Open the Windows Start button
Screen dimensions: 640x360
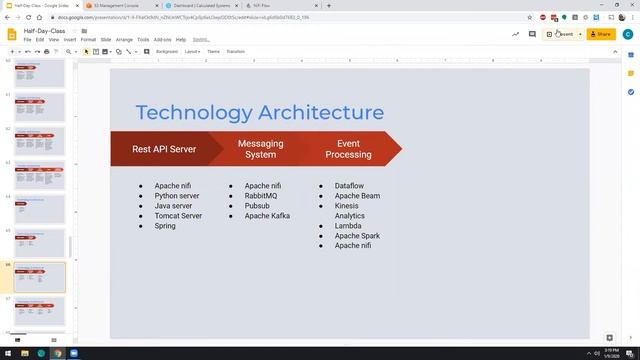pyautogui.click(x=8, y=353)
